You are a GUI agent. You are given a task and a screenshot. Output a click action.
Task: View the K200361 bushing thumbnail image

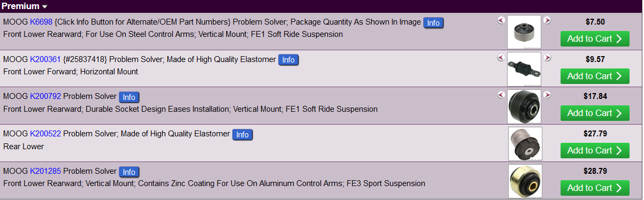[x=524, y=70]
